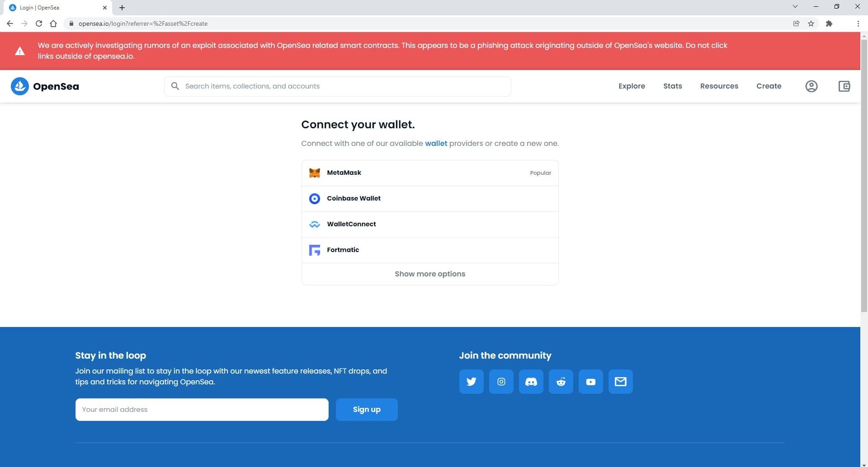
Task: Open the Chrome three-dot menu
Action: point(858,23)
